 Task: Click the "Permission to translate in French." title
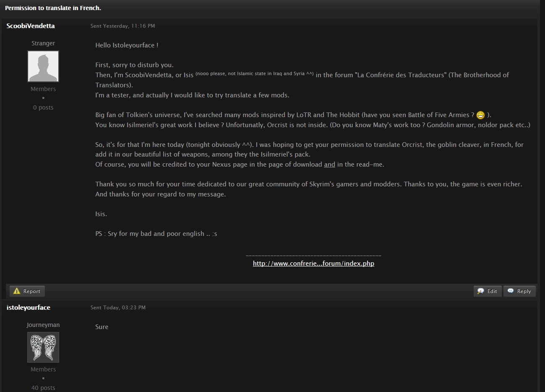(x=53, y=8)
